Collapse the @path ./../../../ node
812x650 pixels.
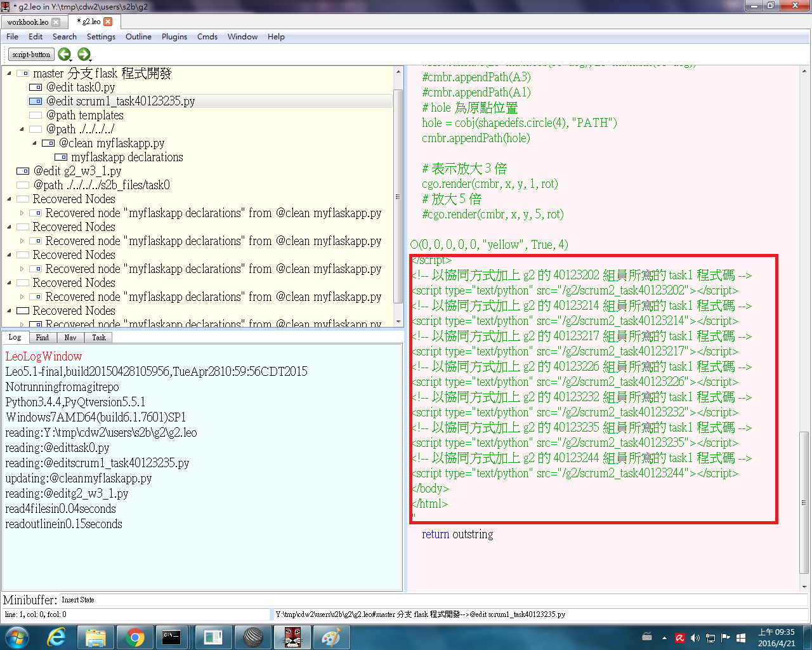[22, 129]
